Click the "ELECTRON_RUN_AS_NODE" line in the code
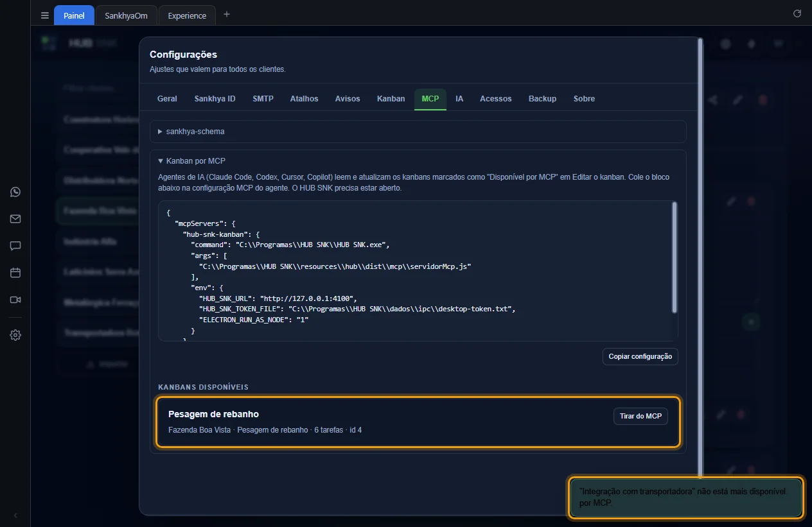Screen dimensions: 812x527 tap(254, 320)
